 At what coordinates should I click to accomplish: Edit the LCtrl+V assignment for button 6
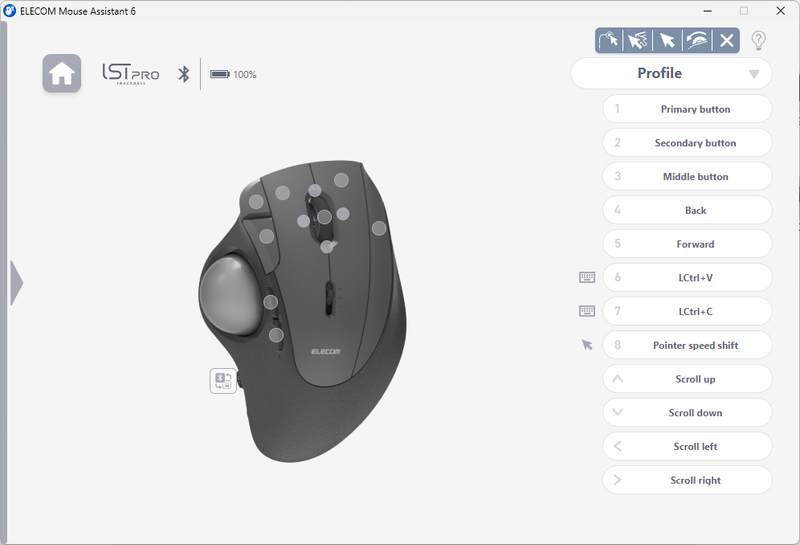point(687,277)
